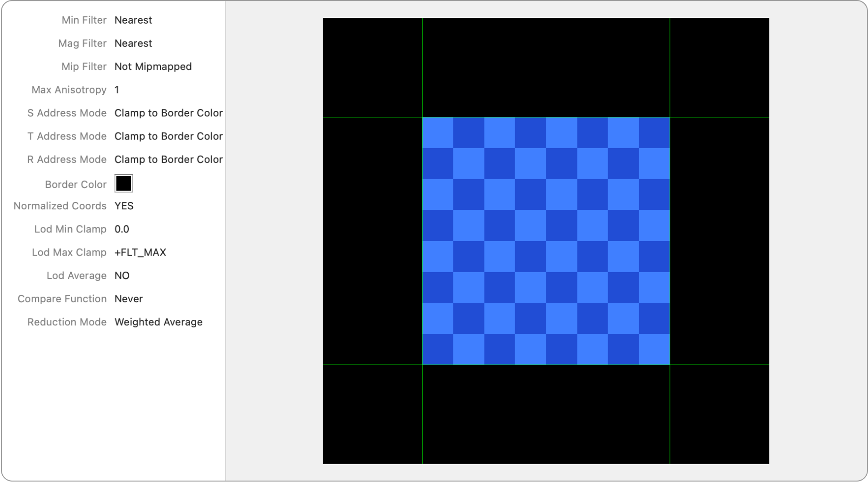
Task: Click the black Border Color swatch
Action: (124, 183)
